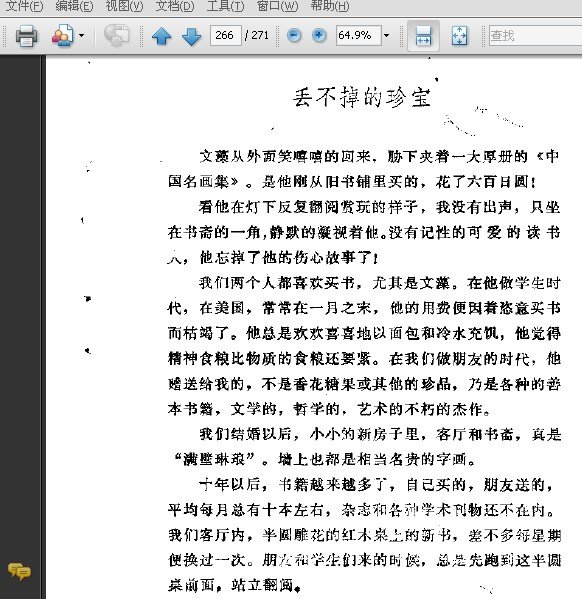Open the 视图(V) menu
Image resolution: width=582 pixels, height=599 pixels.
tap(124, 6)
